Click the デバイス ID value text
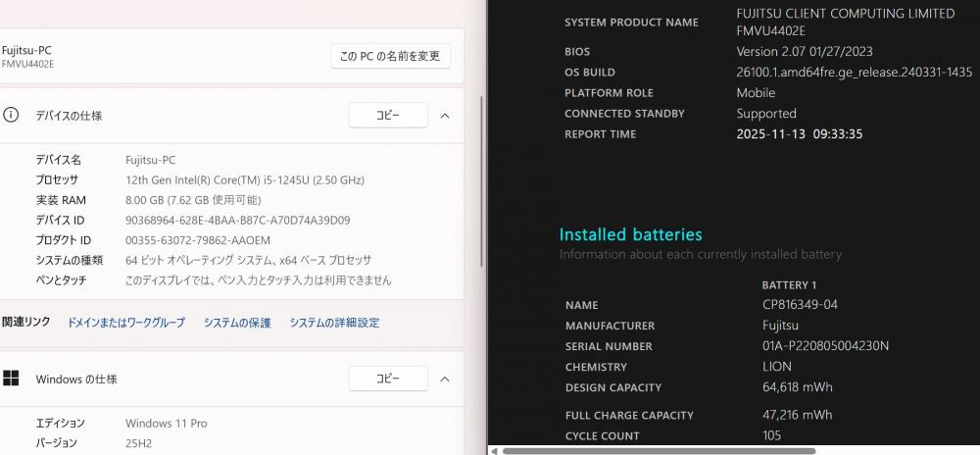Viewport: 980px width, 455px height. (x=237, y=221)
